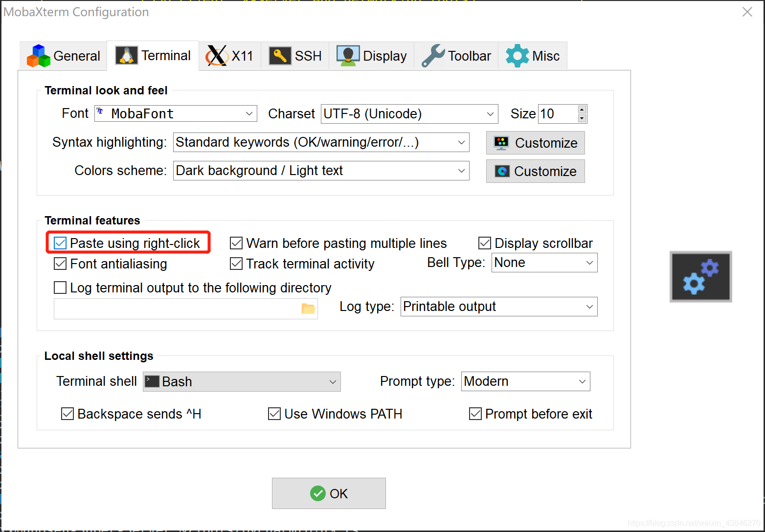Viewport: 765px width, 532px height.
Task: Increase font size with the up arrow
Action: click(x=582, y=110)
